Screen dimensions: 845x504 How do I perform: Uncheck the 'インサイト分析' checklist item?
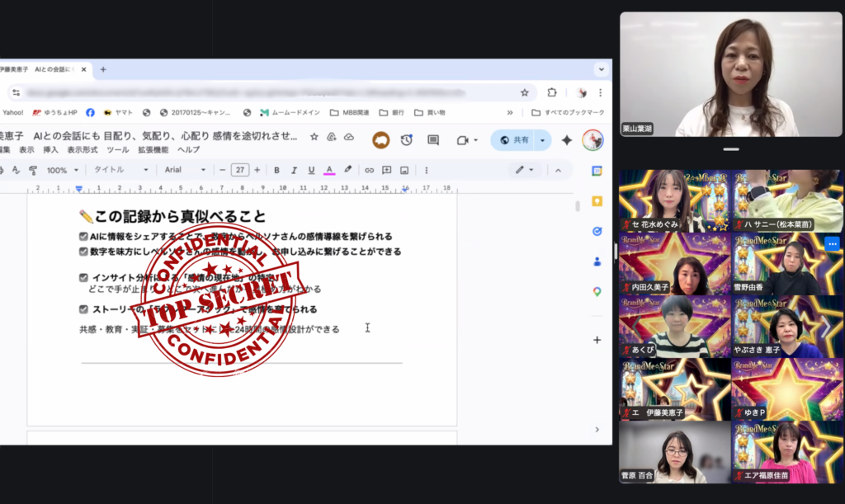pyautogui.click(x=83, y=278)
